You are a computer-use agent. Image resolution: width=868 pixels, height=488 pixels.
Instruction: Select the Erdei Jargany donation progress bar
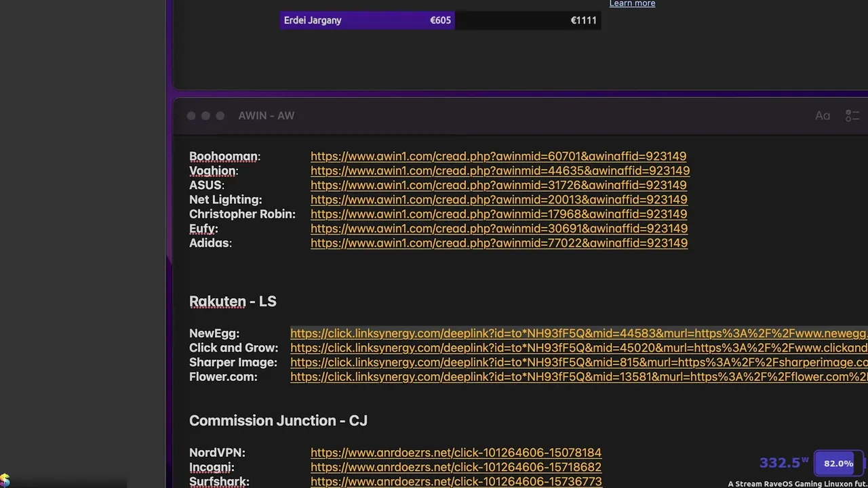441,20
